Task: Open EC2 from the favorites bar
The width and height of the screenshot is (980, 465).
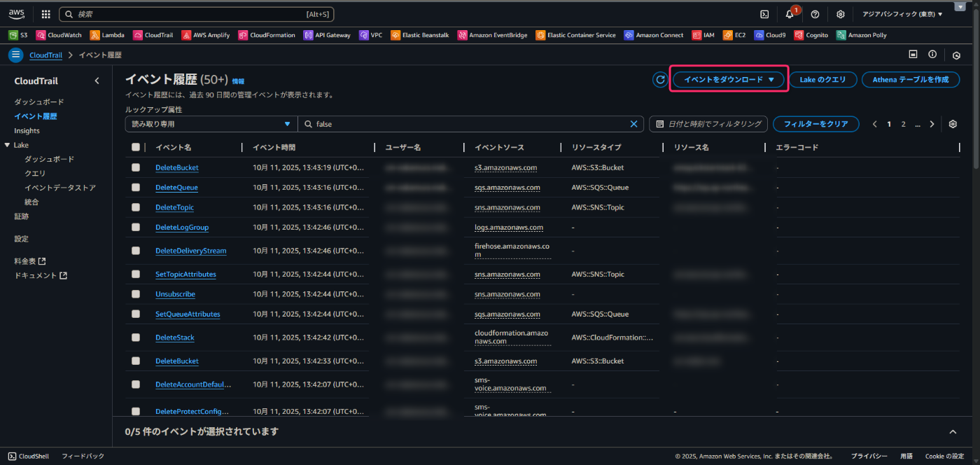Action: (734, 35)
